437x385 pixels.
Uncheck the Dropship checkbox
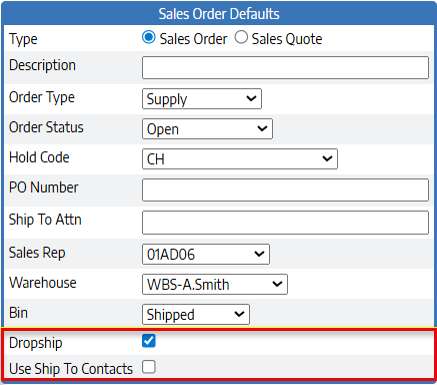point(149,341)
